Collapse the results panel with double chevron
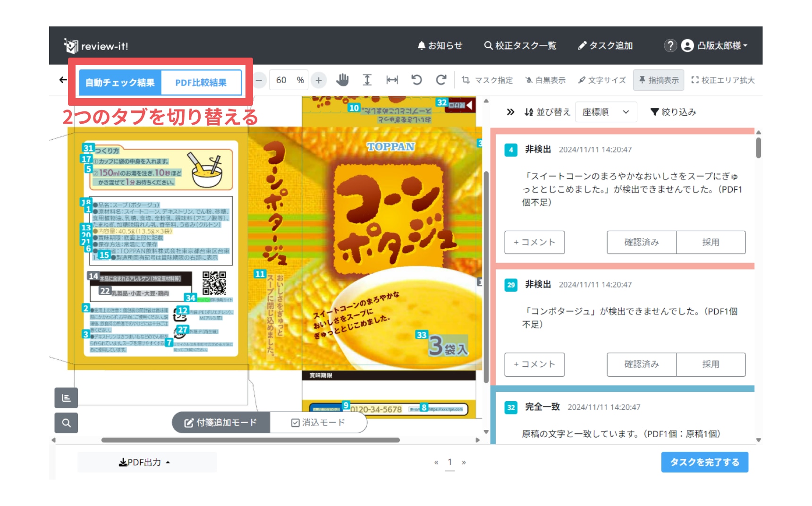 [x=510, y=112]
